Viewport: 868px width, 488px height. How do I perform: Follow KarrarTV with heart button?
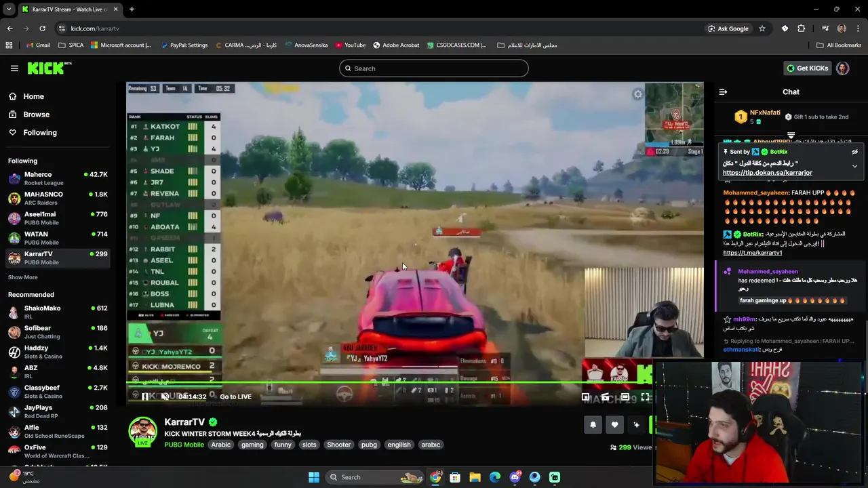point(614,425)
